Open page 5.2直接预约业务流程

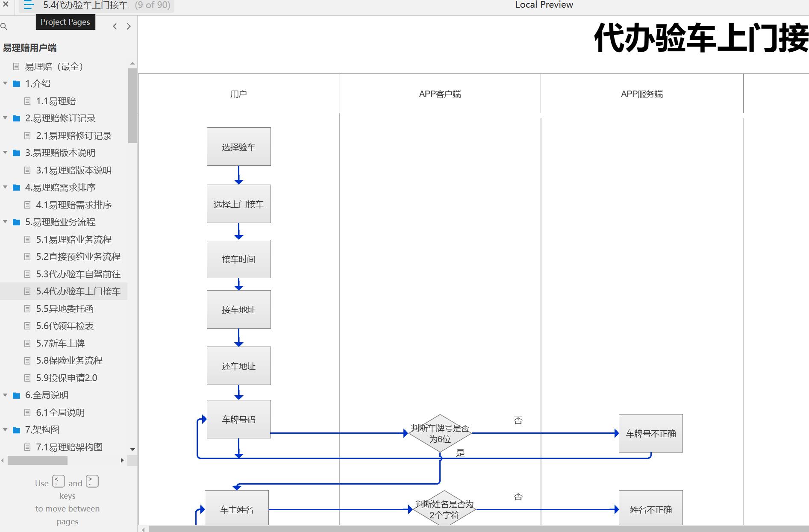[78, 257]
